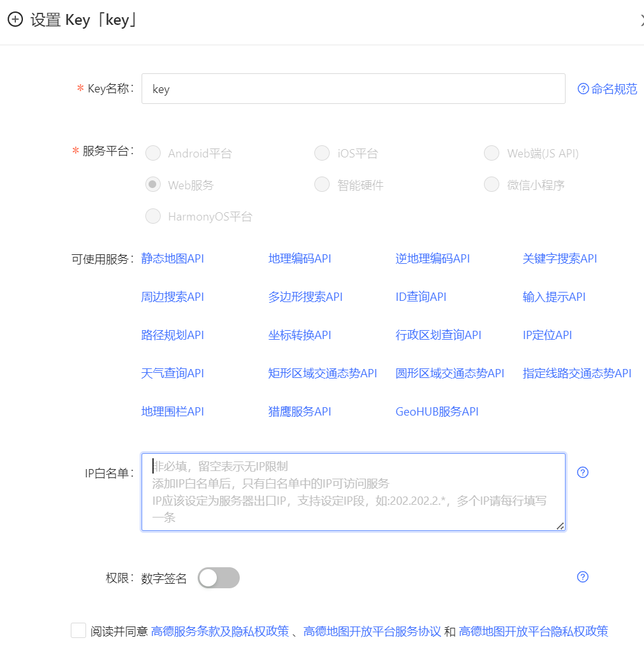Check the 阅读并同意 agreement checkbox
Image resolution: width=644 pixels, height=652 pixels.
(x=78, y=630)
